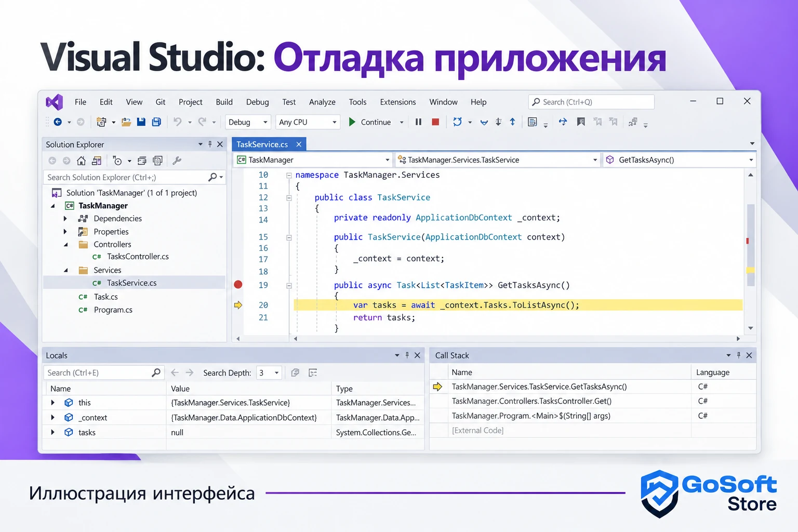The height and width of the screenshot is (532, 798).
Task: Select TasksController.cs in Solution Explorer
Action: pos(138,257)
